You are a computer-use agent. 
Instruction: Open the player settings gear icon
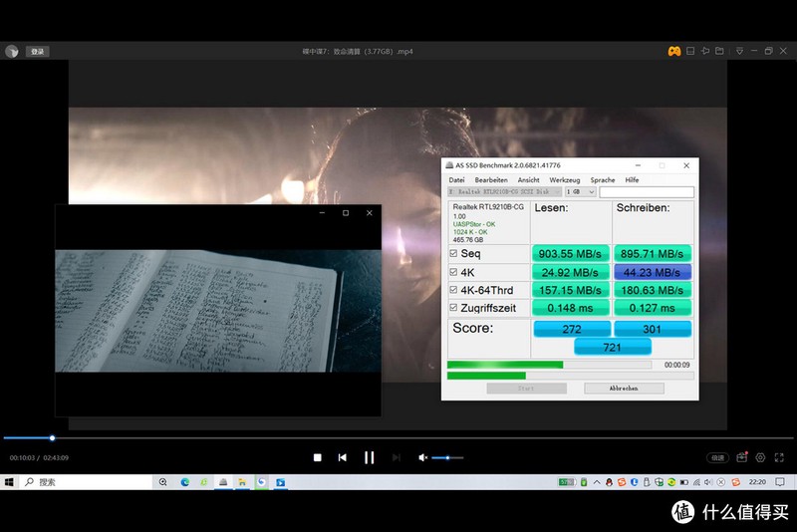(x=760, y=458)
